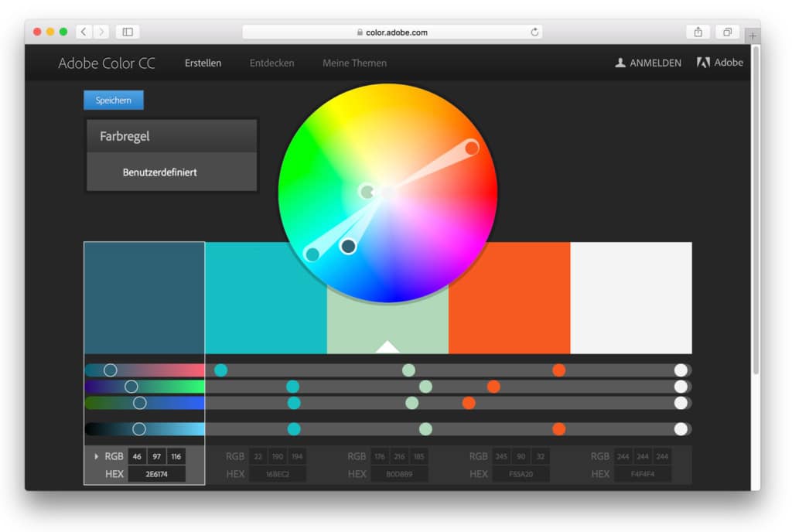Image resolution: width=792 pixels, height=532 pixels.
Task: Click the white dot on the brightness slider row
Action: tap(681, 429)
